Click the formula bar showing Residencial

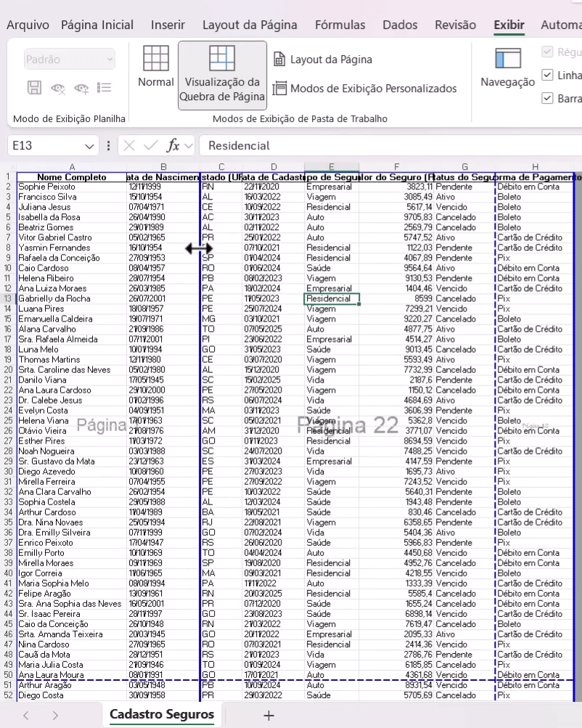point(390,146)
